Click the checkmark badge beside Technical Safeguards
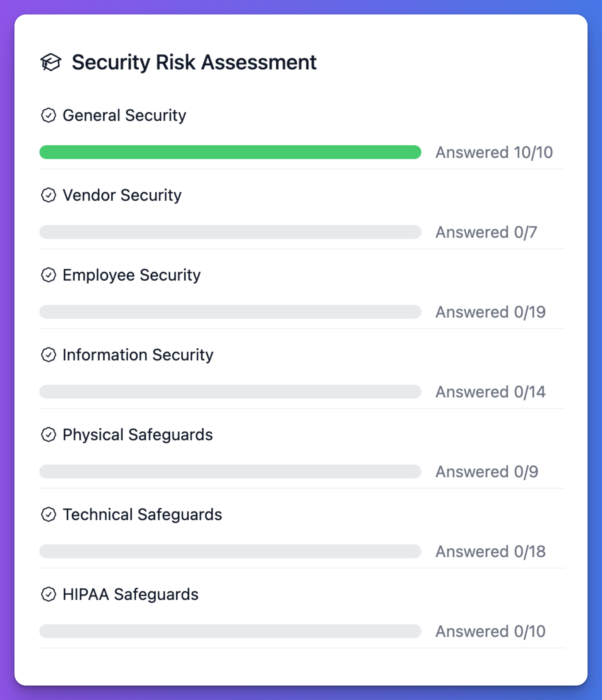The width and height of the screenshot is (602, 700). [48, 515]
